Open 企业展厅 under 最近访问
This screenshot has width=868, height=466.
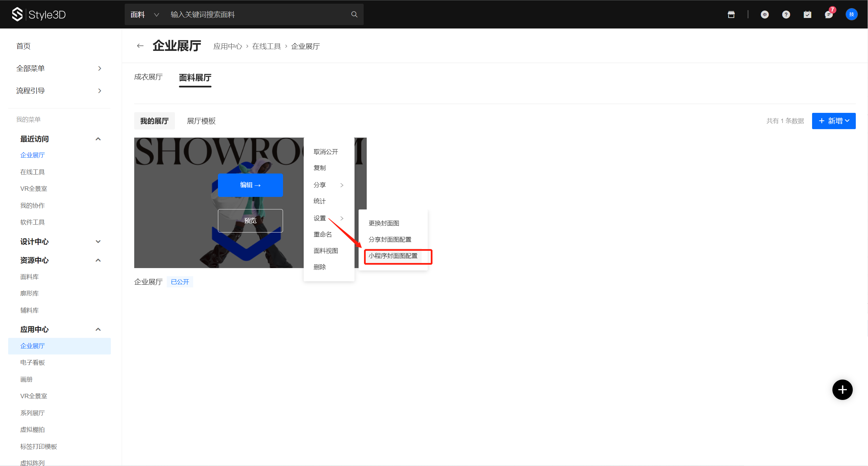click(x=33, y=155)
